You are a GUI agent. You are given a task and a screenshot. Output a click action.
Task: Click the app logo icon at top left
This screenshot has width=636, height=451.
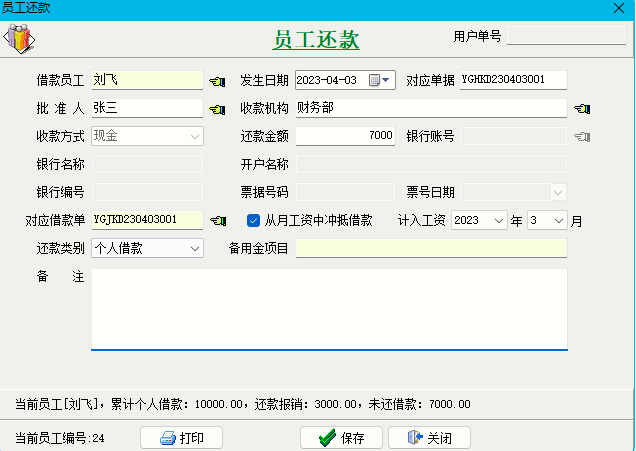click(x=19, y=39)
